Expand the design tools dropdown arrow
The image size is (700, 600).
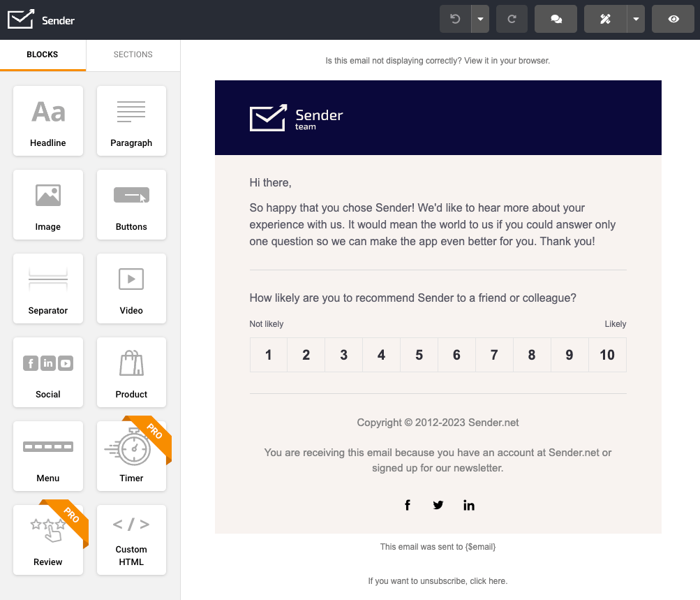point(636,19)
